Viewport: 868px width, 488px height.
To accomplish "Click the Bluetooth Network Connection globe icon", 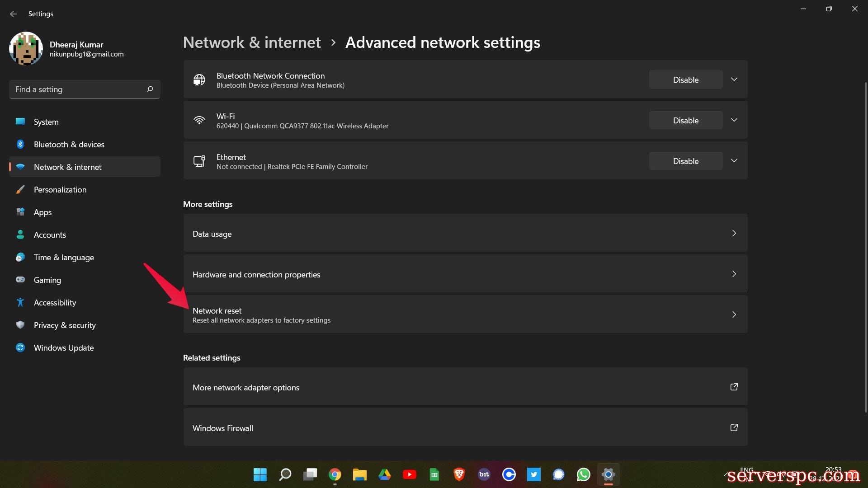I will [199, 80].
